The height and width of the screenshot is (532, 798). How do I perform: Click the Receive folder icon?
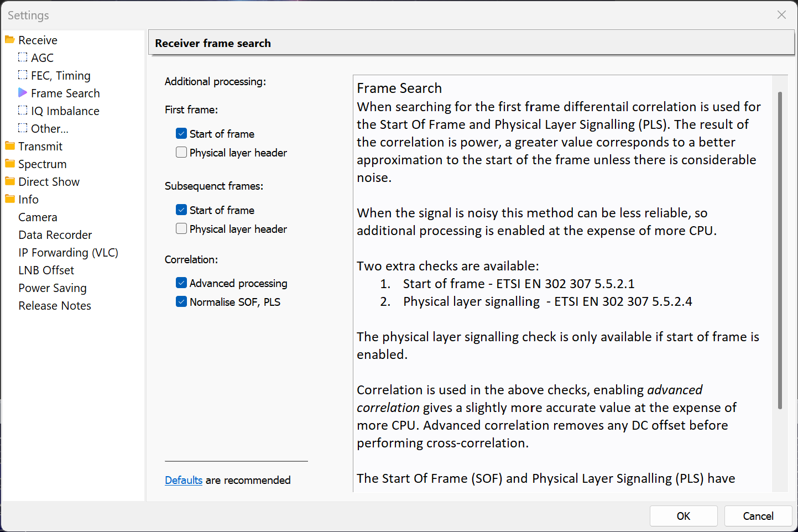(x=10, y=40)
